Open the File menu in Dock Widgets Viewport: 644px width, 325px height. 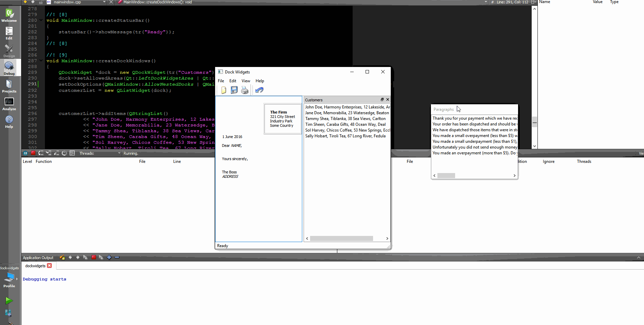coord(221,81)
